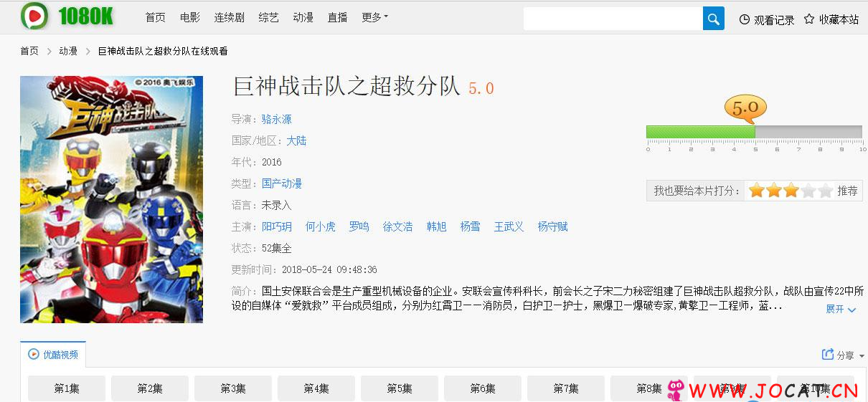This screenshot has width=868, height=402.
Task: Click region link 大陆
Action: coord(296,140)
